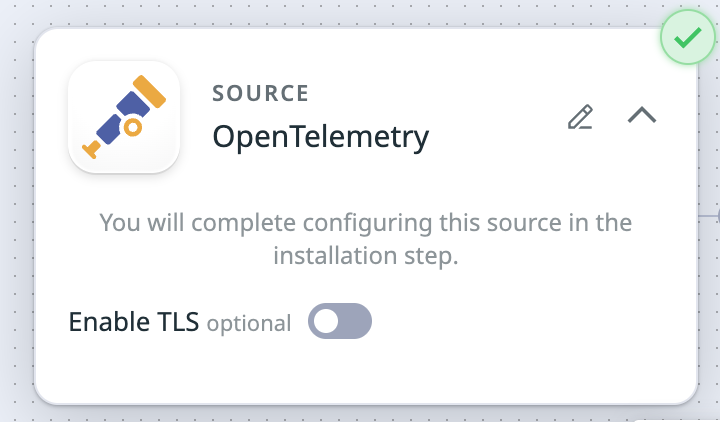Click the "optional" text beside Enable TLS
This screenshot has height=422, width=720.
click(x=249, y=323)
